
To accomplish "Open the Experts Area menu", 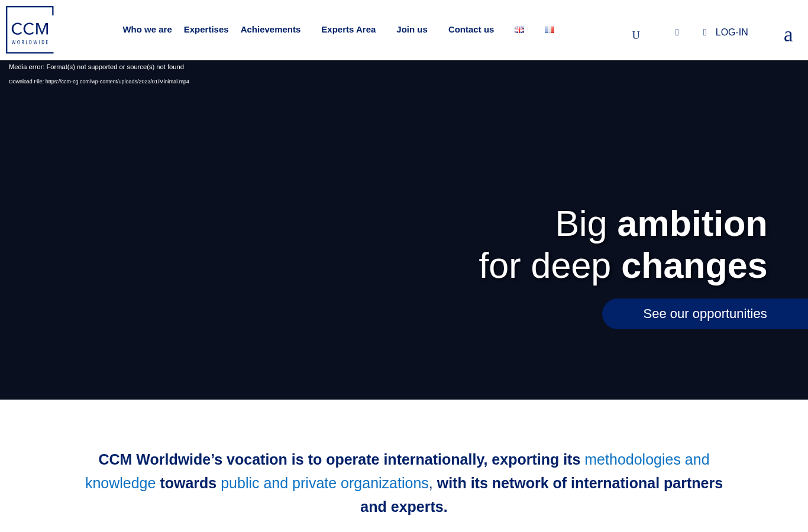I will 348,30.
